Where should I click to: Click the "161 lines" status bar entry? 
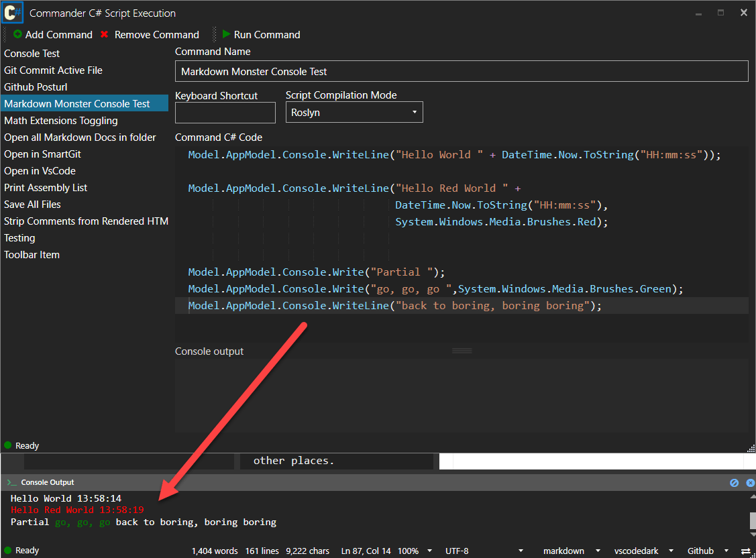pos(262,551)
